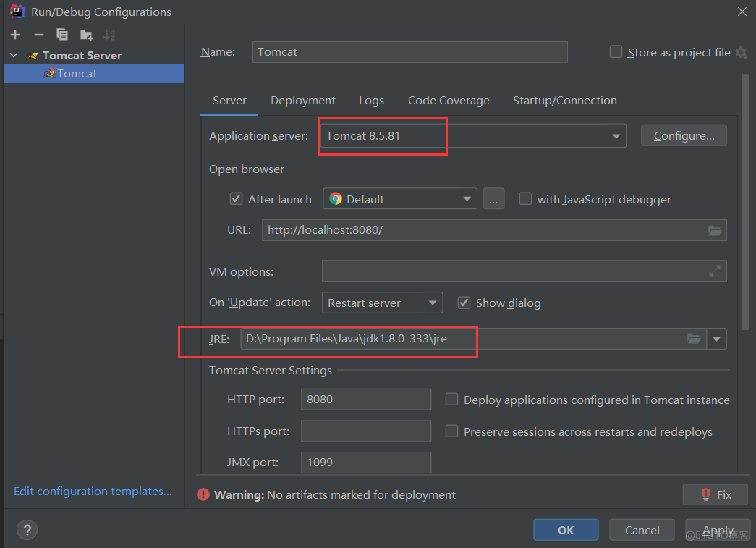Screen dimensions: 756x548
Task: Toggle Show dialog checkbox
Action: click(464, 303)
